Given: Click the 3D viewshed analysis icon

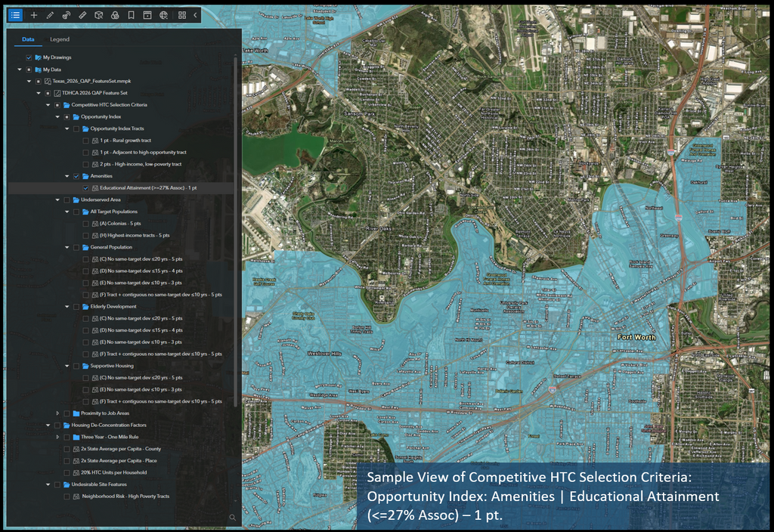Looking at the screenshot, I should point(98,14).
